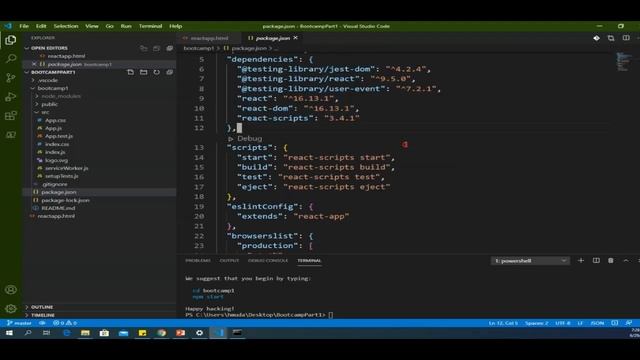This screenshot has height=360, width=640.
Task: Click the editor minimap
Action: [x=623, y=61]
